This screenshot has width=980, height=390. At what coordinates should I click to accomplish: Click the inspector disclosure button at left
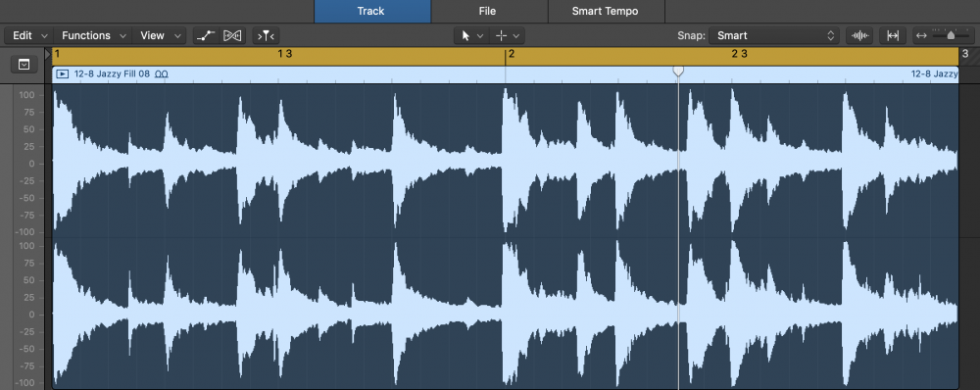[24, 64]
